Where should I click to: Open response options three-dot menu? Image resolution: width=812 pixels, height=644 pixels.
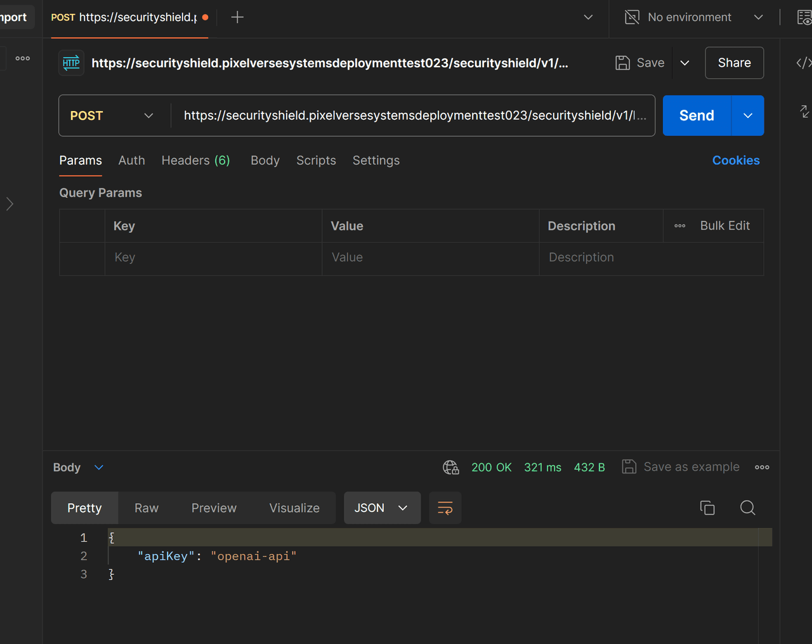[762, 468]
